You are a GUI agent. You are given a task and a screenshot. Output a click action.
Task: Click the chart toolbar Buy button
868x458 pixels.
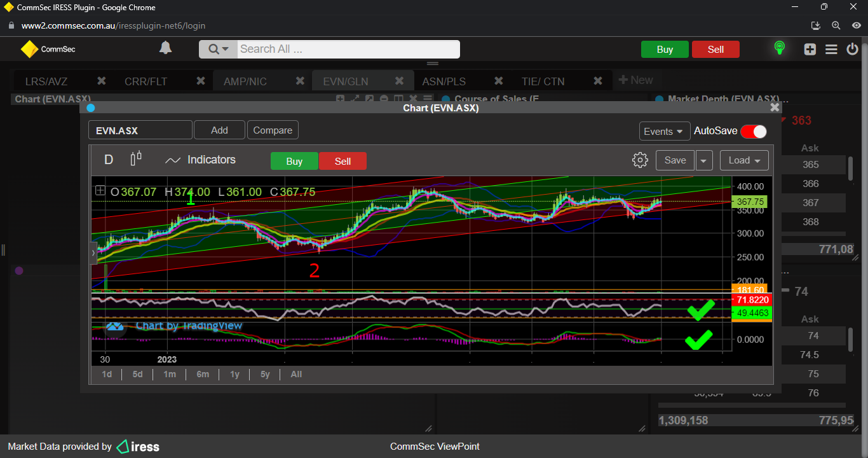point(294,162)
